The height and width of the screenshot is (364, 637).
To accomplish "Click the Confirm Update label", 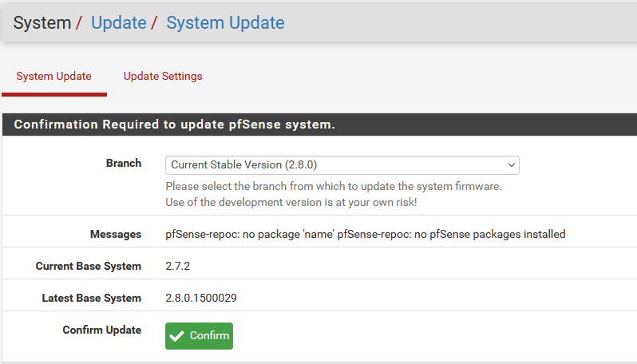I will 102,330.
